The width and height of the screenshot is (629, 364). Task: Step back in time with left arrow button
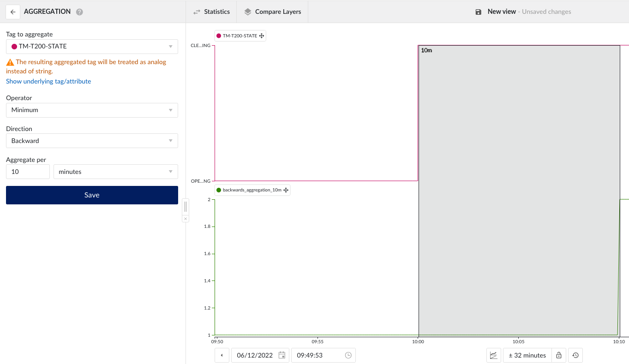222,355
